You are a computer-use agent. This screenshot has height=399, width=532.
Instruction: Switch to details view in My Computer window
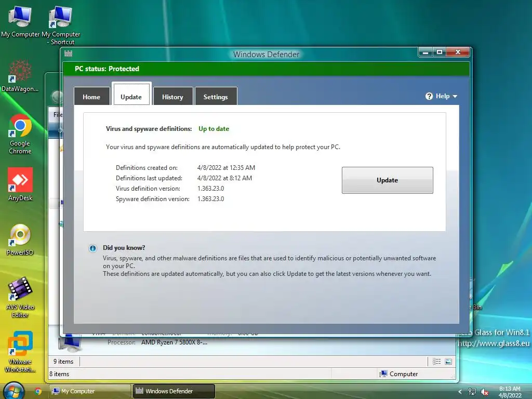click(436, 362)
